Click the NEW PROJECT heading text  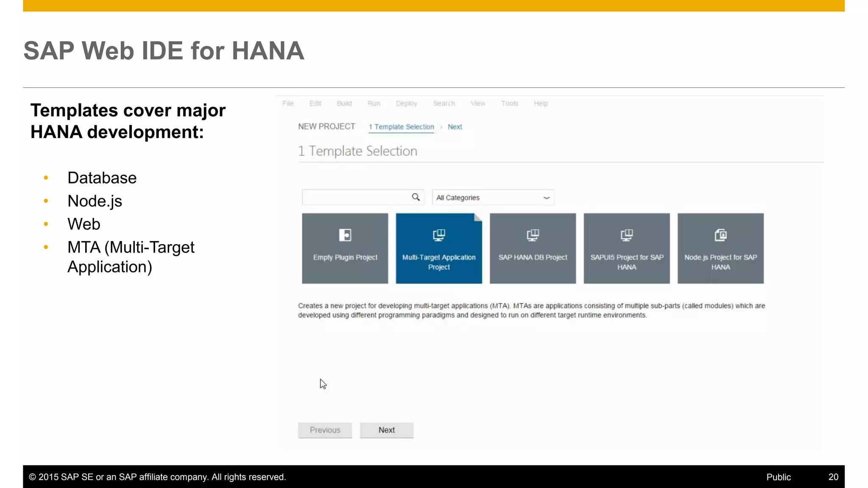click(326, 127)
